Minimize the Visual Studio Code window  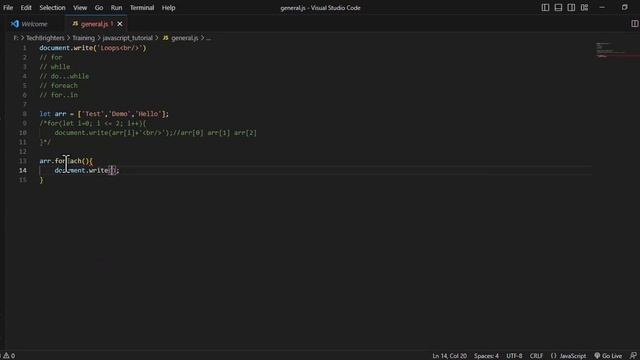click(x=602, y=7)
